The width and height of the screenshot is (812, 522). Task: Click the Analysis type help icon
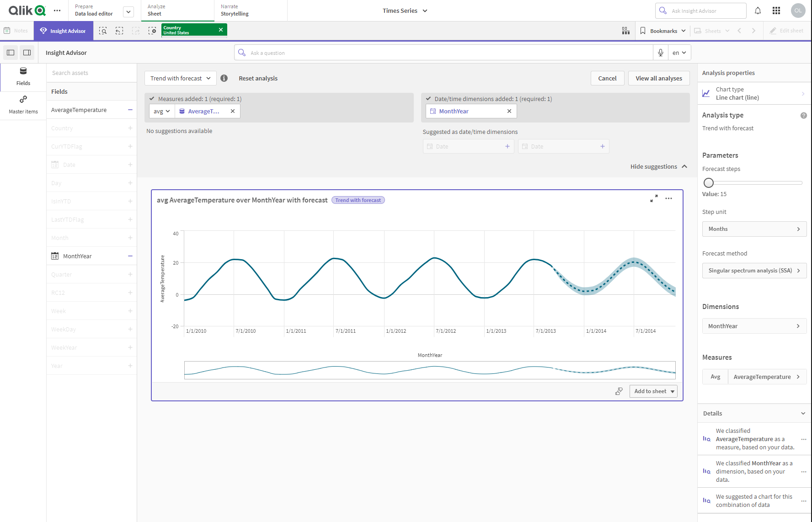point(803,116)
